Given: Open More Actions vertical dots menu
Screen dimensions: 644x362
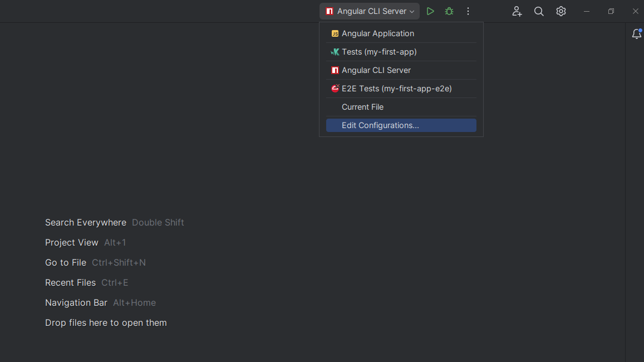Looking at the screenshot, I should click(x=468, y=11).
